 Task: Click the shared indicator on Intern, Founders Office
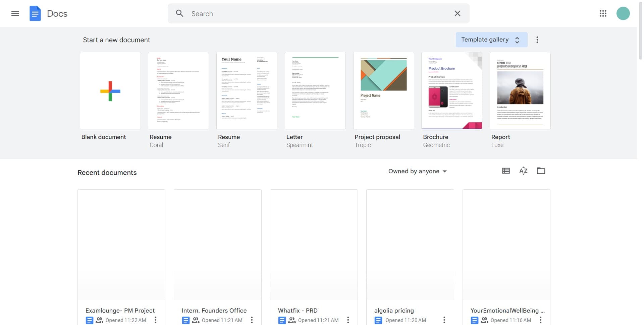195,320
